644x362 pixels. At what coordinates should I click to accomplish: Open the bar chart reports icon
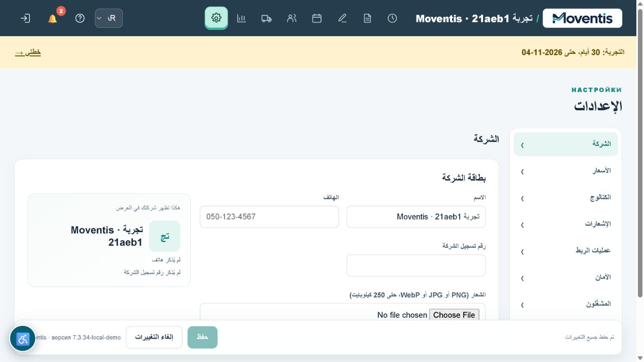(x=241, y=18)
